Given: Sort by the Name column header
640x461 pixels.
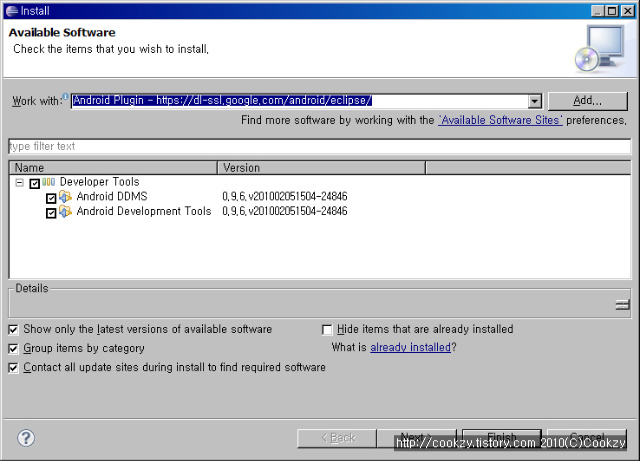Looking at the screenshot, I should pos(113,168).
